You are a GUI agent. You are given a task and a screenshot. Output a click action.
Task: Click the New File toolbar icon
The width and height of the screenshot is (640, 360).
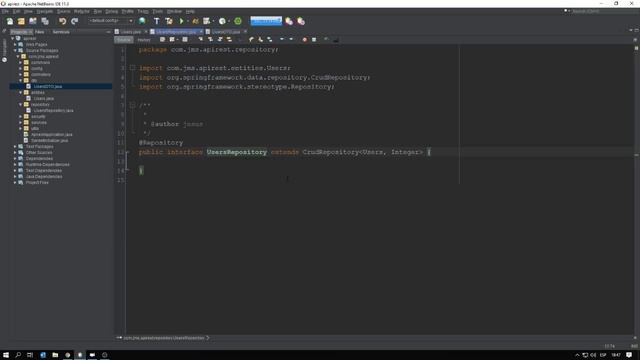[10, 21]
